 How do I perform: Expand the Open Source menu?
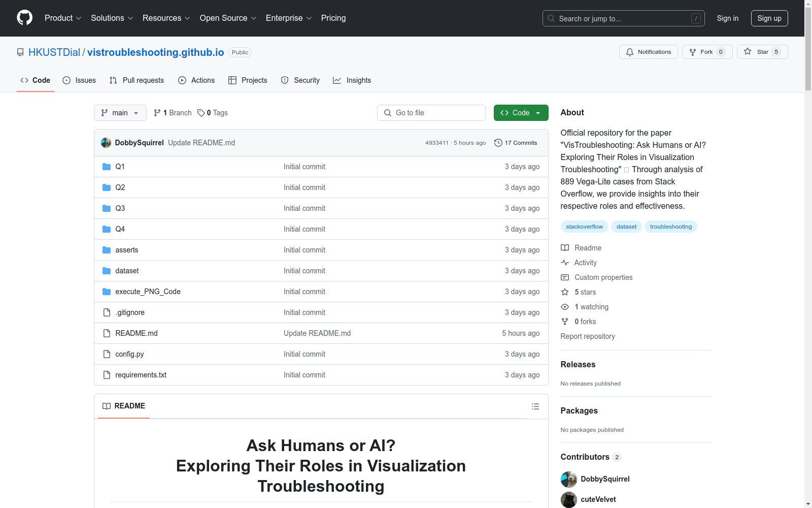tap(228, 18)
